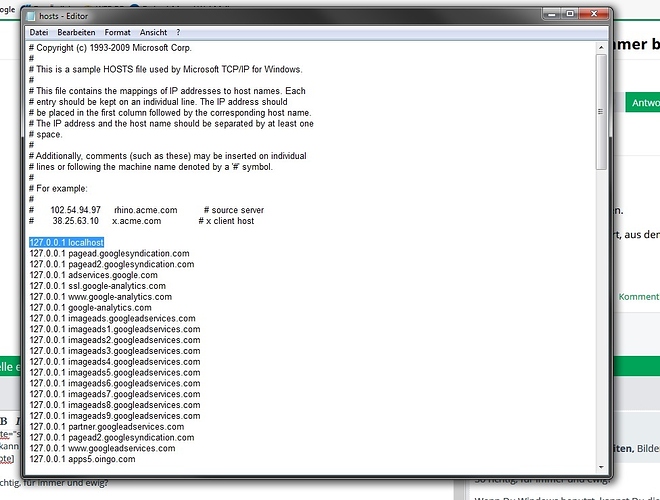Open the Ansicht menu

click(x=153, y=32)
